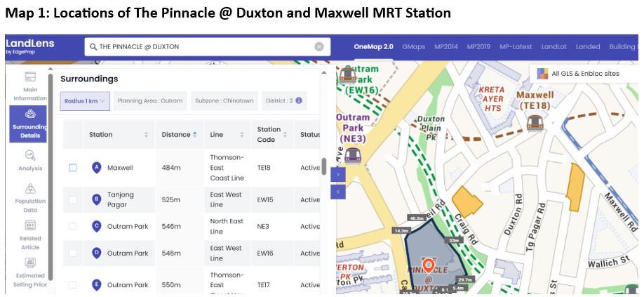Open Surrounding Details in the sidebar
This screenshot has height=297, width=644.
[x=28, y=124]
